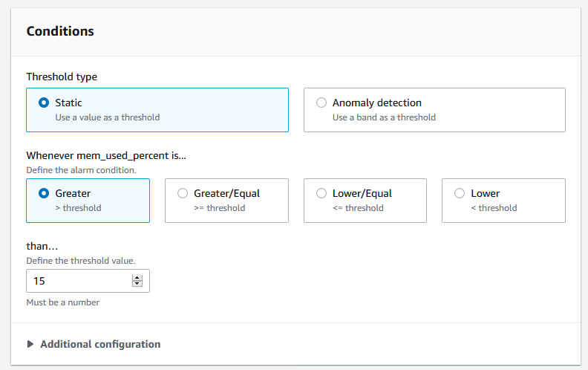
Task: Click the Anomaly detection label text
Action: tap(377, 103)
